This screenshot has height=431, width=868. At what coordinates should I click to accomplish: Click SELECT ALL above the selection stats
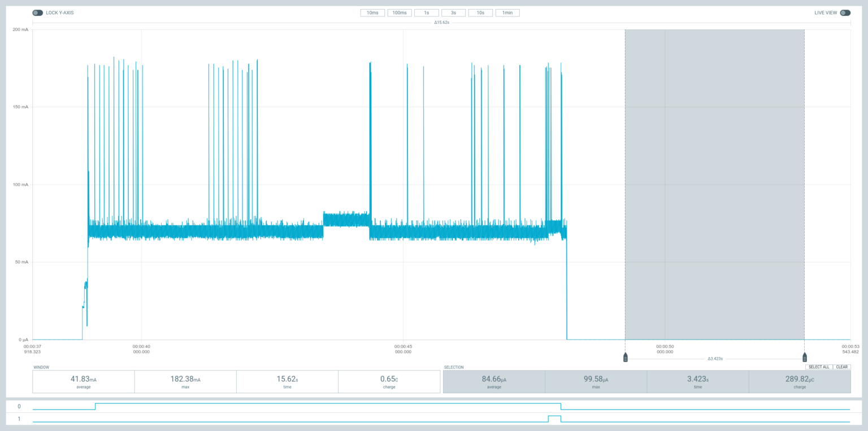(x=819, y=367)
